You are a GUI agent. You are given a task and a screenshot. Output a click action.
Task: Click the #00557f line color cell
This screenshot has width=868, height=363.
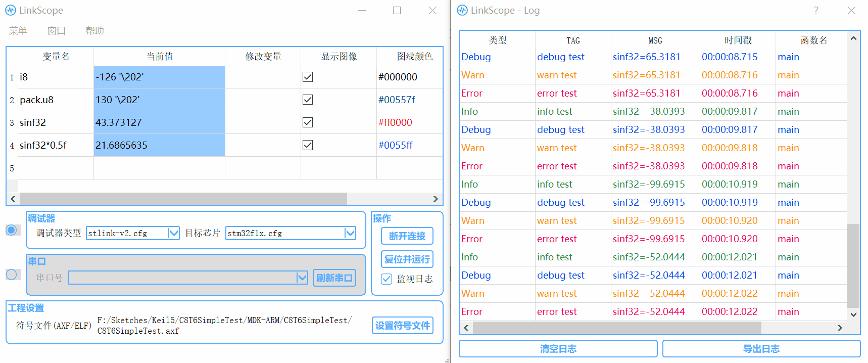tap(409, 100)
